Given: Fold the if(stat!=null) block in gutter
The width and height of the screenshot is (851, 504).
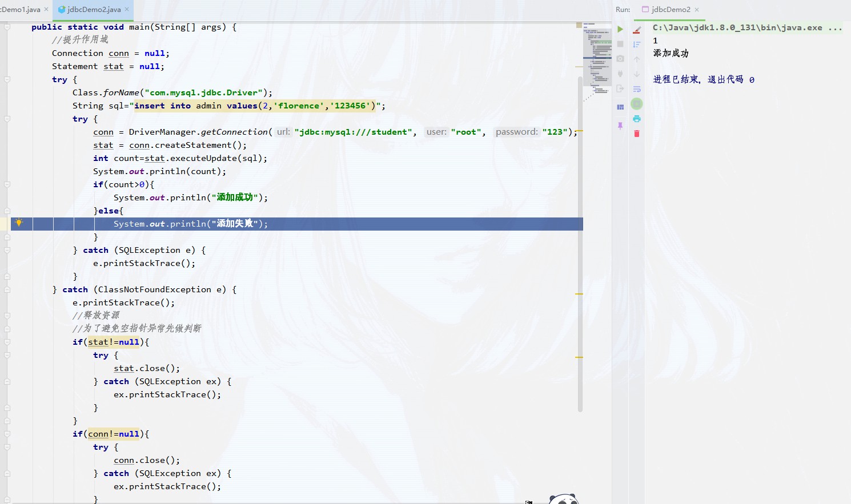Looking at the screenshot, I should pyautogui.click(x=7, y=342).
